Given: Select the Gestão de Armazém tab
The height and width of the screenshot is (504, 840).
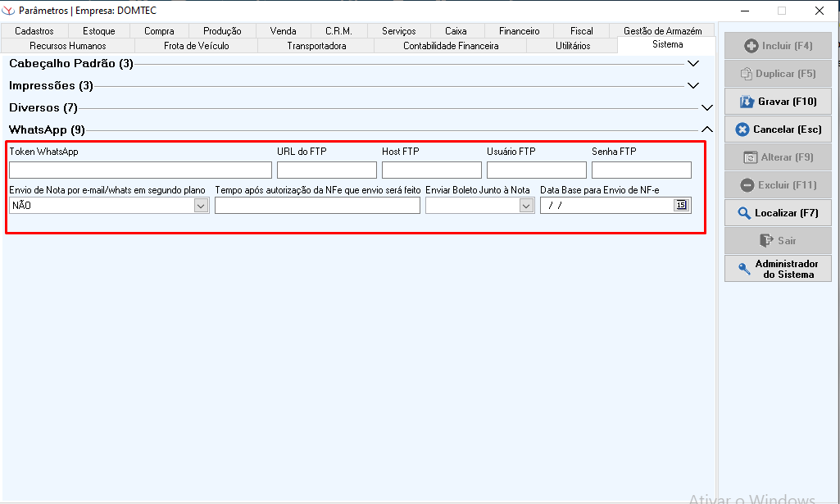Looking at the screenshot, I should [662, 31].
